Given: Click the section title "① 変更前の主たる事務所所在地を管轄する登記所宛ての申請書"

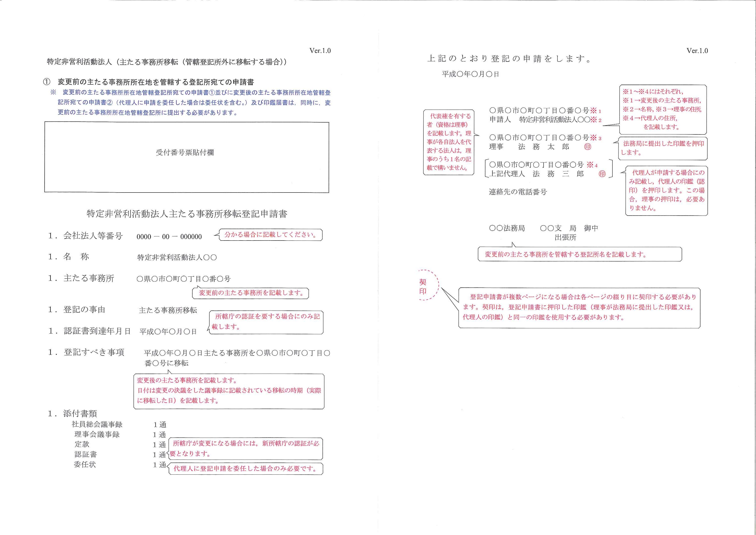Looking at the screenshot, I should (x=149, y=82).
